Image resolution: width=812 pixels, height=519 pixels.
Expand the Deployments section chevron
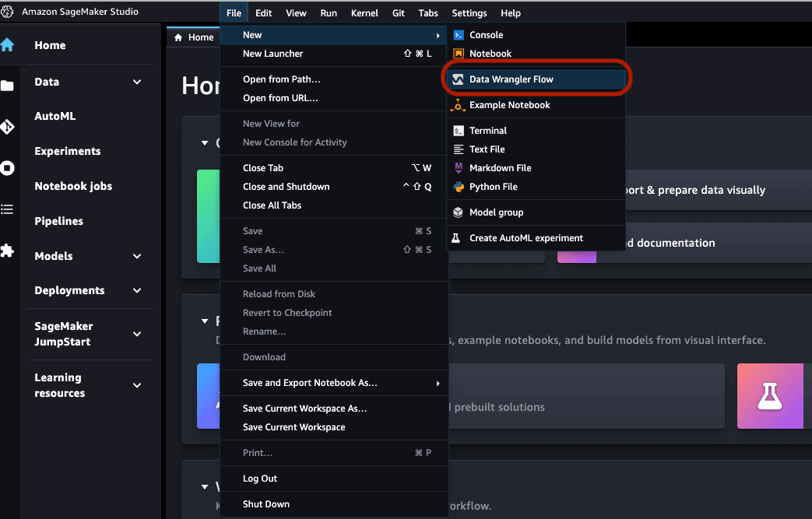(137, 291)
